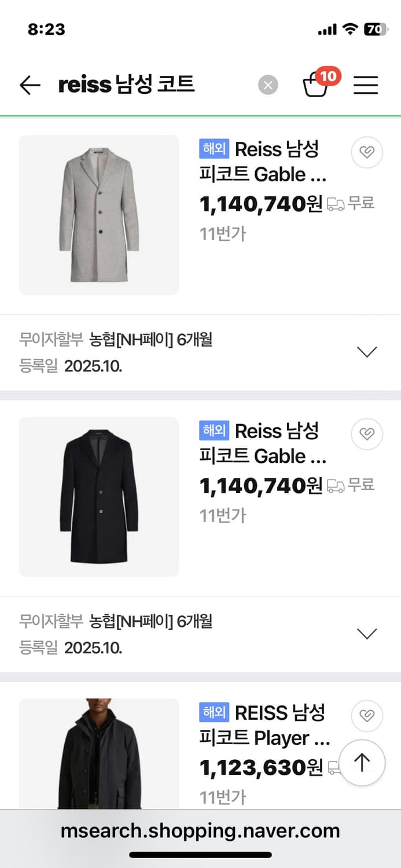This screenshot has height=868, width=401.
Task: Open the hamburger menu
Action: pyautogui.click(x=366, y=85)
